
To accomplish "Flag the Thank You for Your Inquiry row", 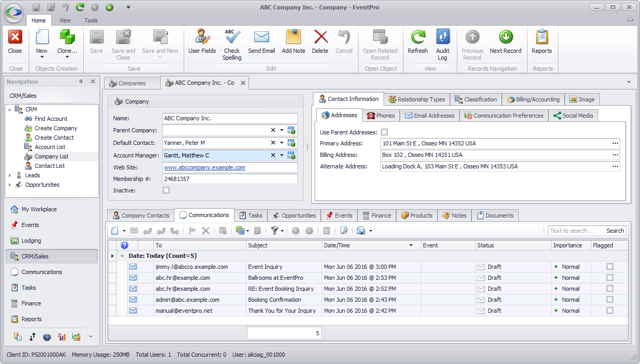I will click(610, 311).
